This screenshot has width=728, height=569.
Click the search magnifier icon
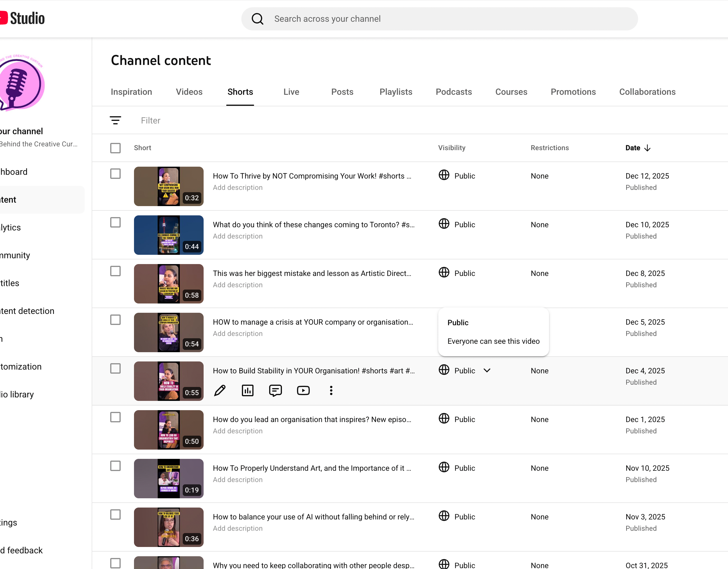[x=257, y=19]
